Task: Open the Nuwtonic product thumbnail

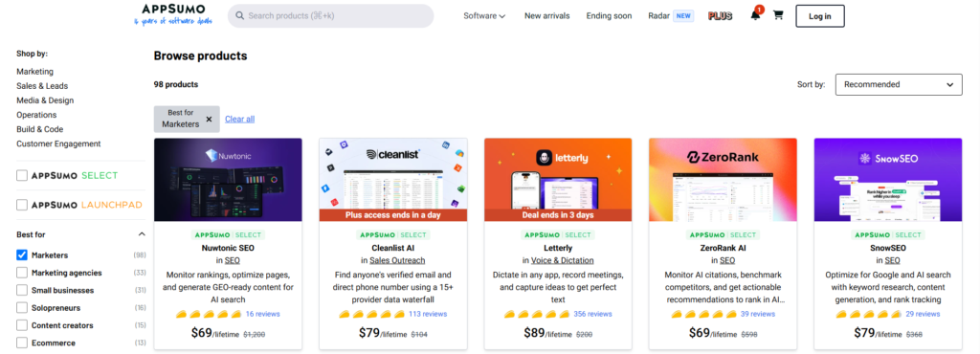Action: 228,180
